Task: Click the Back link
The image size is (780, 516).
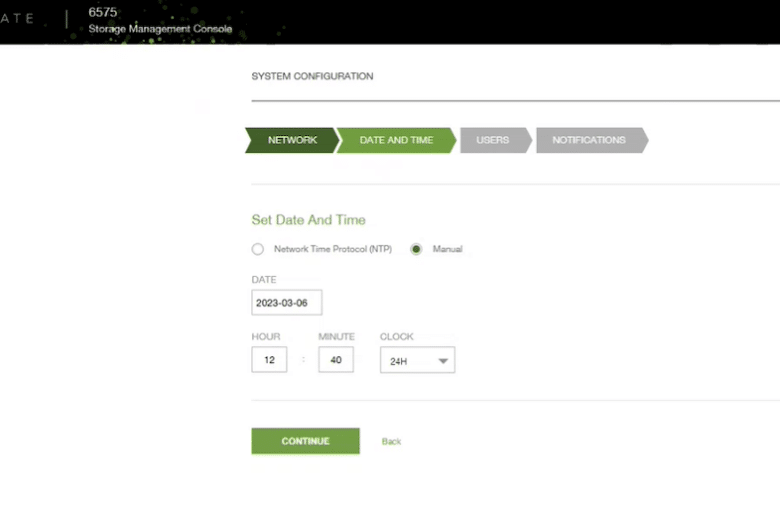Action: tap(391, 441)
